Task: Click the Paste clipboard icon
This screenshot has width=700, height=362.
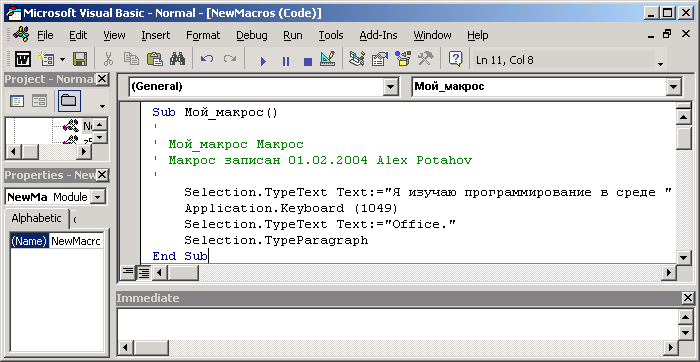Action: 154,59
